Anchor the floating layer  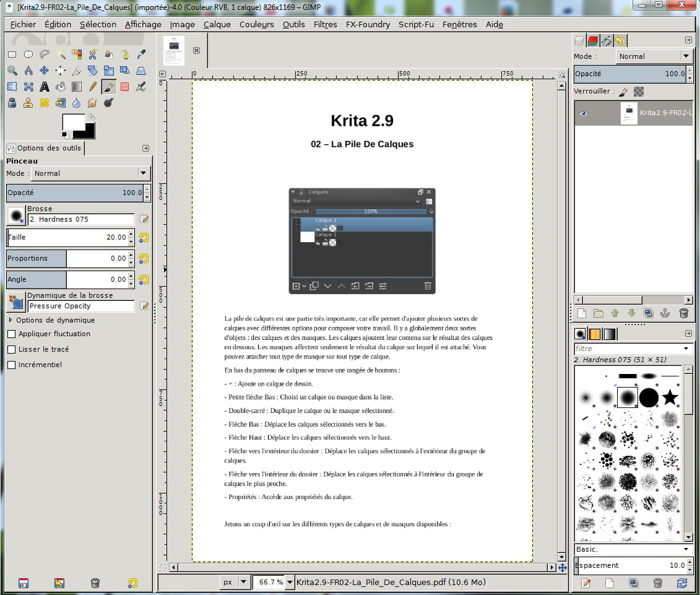coord(665,313)
